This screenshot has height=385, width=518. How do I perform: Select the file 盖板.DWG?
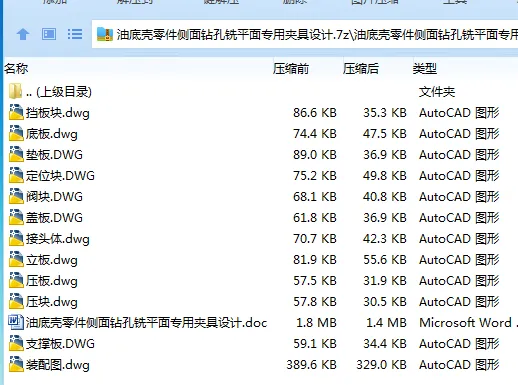click(54, 218)
